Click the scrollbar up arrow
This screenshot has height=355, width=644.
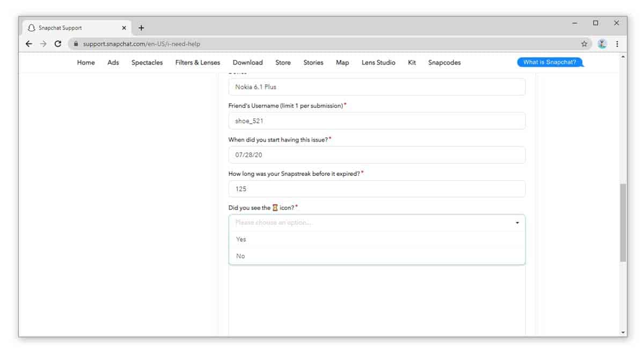(623, 57)
